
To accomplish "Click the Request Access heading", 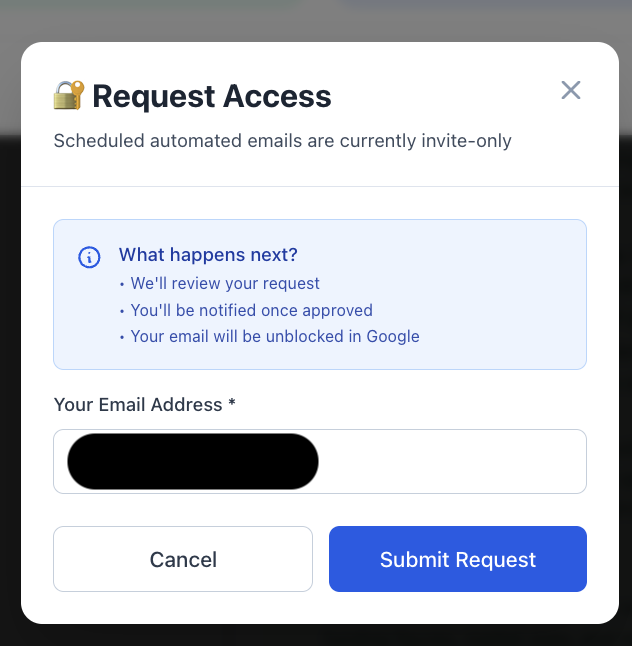I will pyautogui.click(x=211, y=97).
